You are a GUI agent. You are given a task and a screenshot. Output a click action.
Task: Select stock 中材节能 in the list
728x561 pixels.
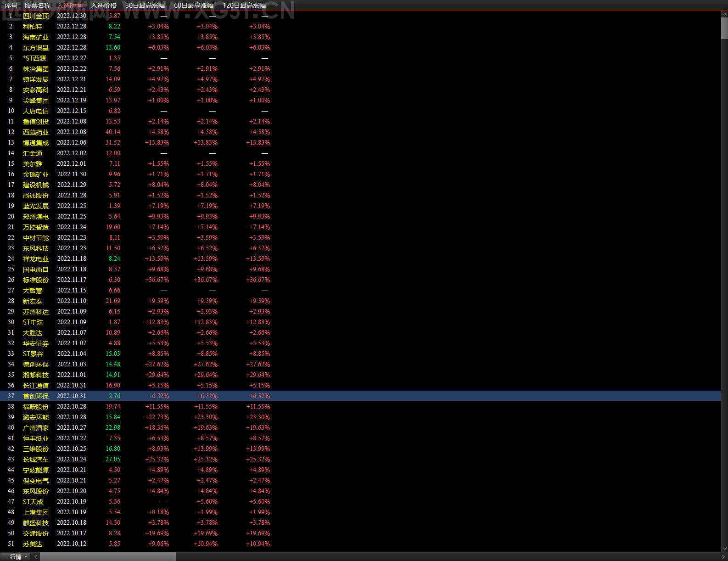pyautogui.click(x=36, y=238)
